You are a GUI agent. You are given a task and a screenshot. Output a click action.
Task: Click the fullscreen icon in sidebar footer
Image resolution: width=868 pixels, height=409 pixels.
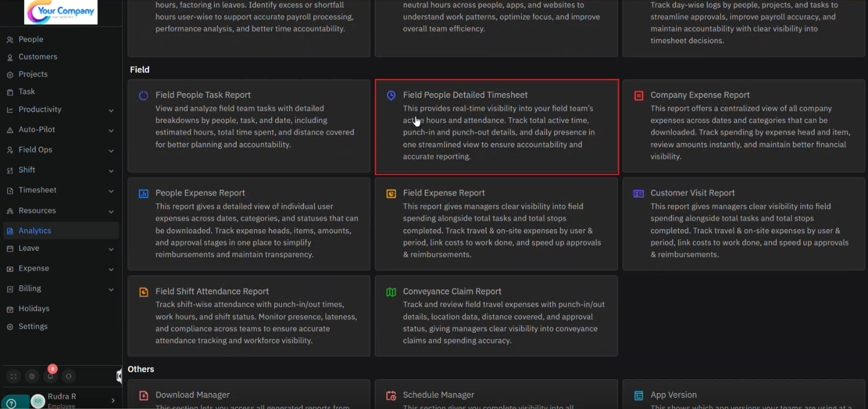(13, 376)
